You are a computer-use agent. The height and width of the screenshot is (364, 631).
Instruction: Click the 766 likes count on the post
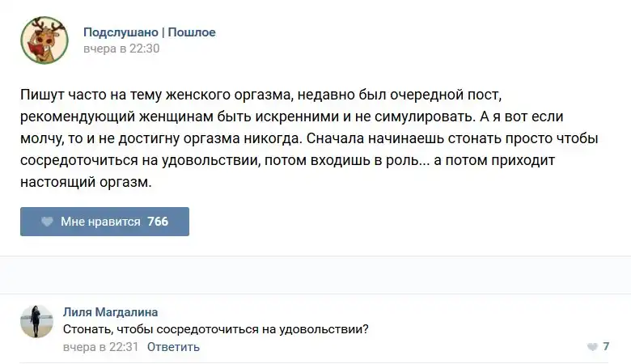[x=158, y=222]
